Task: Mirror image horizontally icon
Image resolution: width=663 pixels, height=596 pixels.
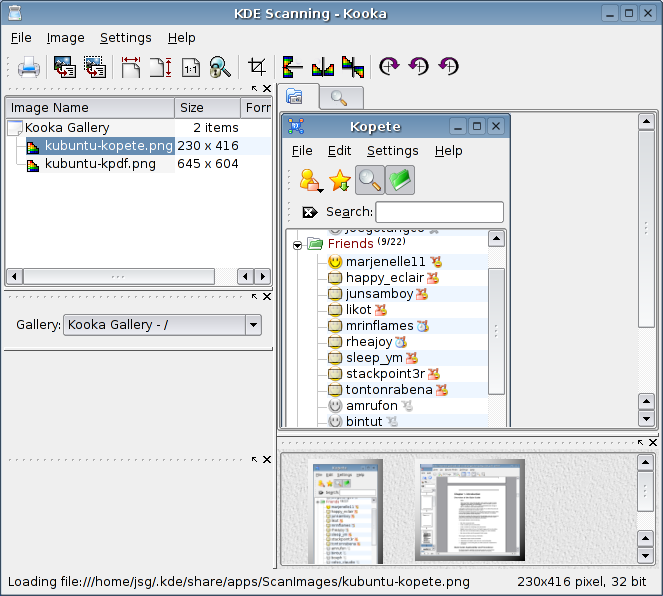Action: click(323, 68)
